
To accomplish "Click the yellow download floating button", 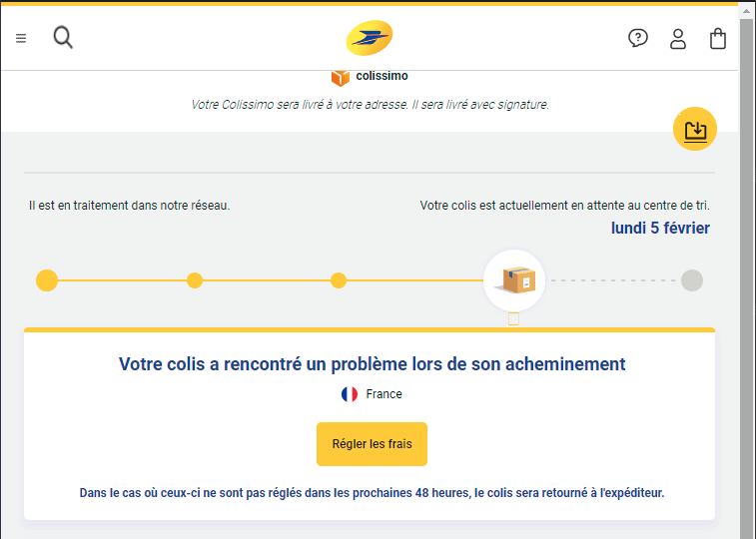I will click(695, 129).
